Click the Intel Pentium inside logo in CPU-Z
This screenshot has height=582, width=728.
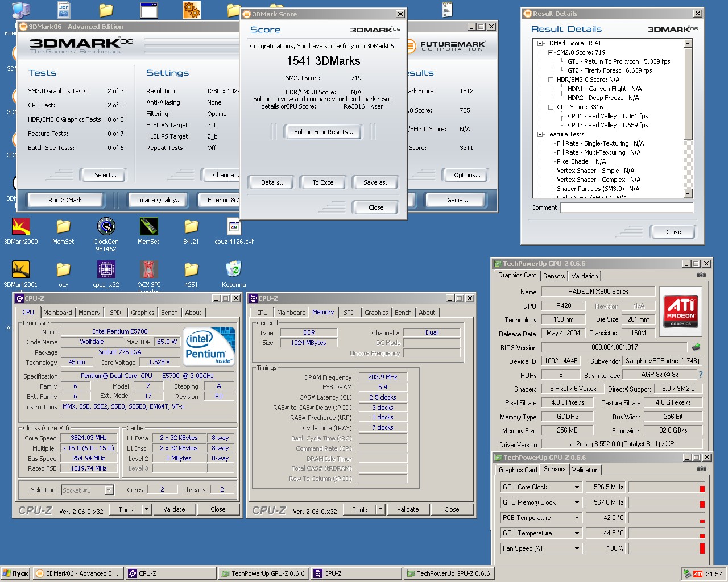209,347
